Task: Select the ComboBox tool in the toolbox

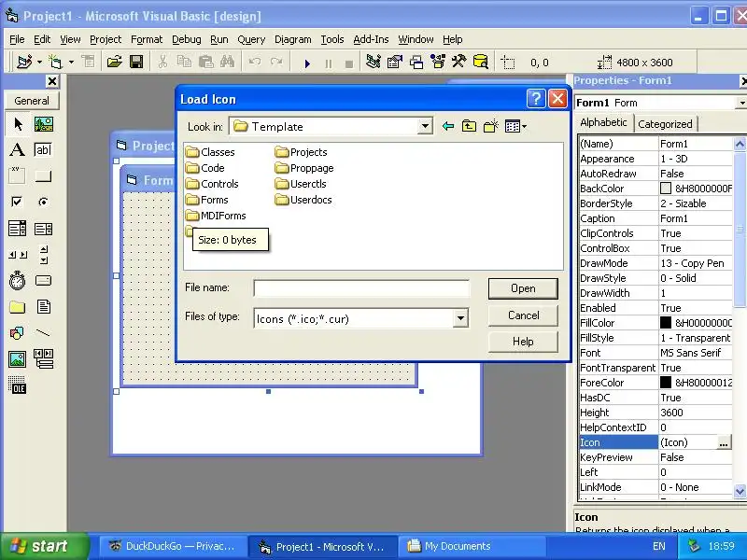Action: pyautogui.click(x=18, y=229)
